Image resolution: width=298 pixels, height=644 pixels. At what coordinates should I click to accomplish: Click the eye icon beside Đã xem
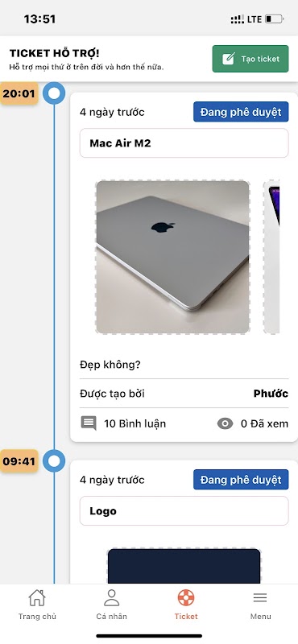pyautogui.click(x=225, y=423)
